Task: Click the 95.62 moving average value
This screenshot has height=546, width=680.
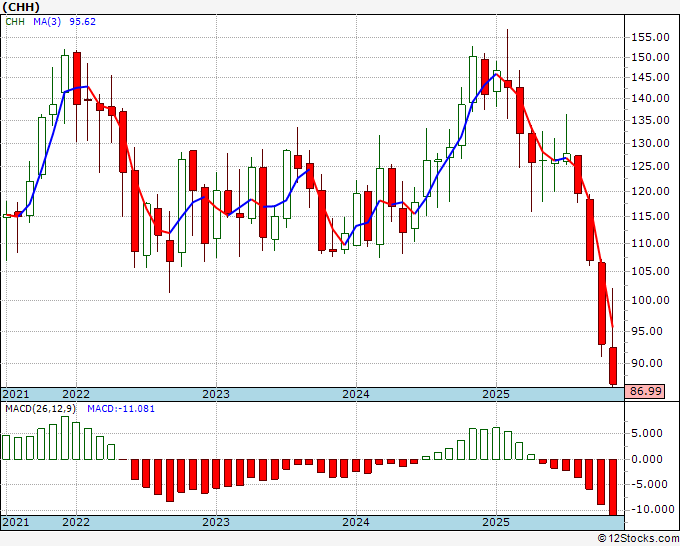Action: 82,22
